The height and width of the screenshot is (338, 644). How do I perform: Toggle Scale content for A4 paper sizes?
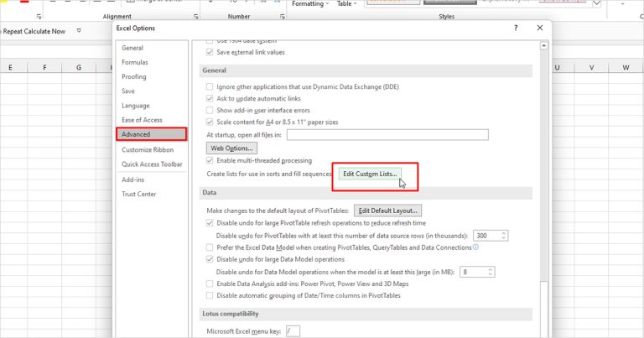coord(210,122)
